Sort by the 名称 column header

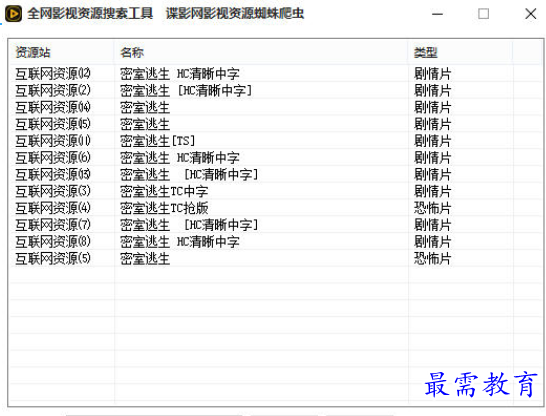click(132, 53)
